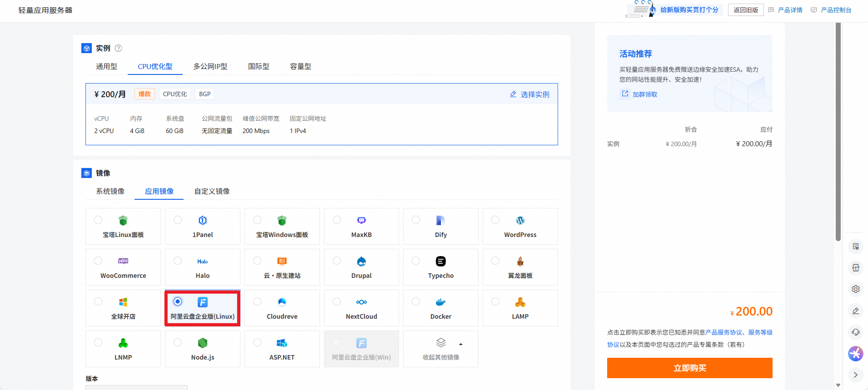This screenshot has width=868, height=390.
Task: Click the Dify logo icon
Action: click(x=440, y=221)
